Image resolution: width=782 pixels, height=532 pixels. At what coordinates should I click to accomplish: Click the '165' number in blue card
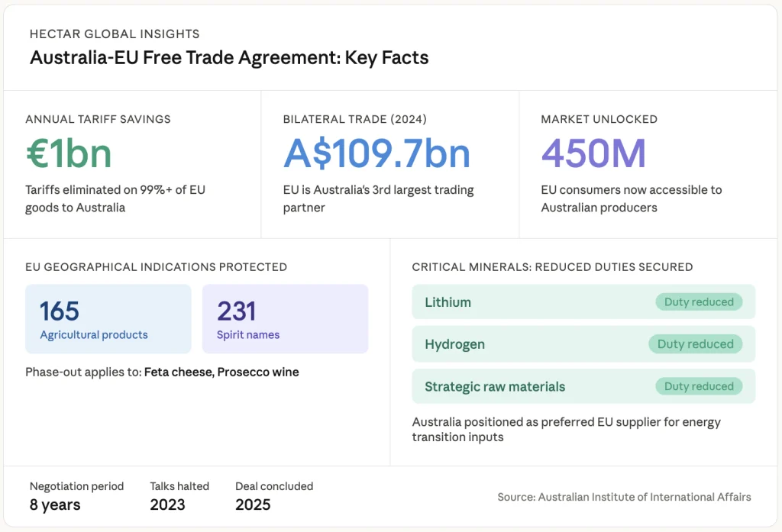coord(60,311)
